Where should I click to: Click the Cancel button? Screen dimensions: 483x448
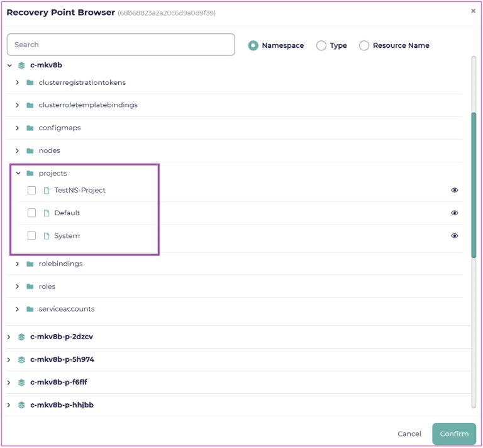409,434
